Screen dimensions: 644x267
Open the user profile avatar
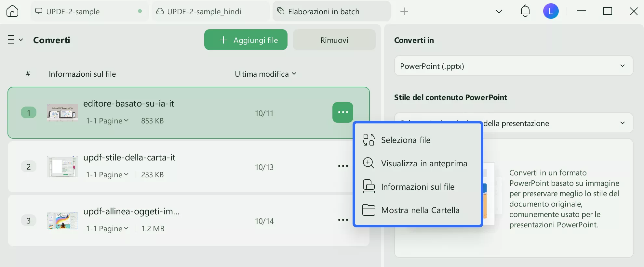point(551,11)
